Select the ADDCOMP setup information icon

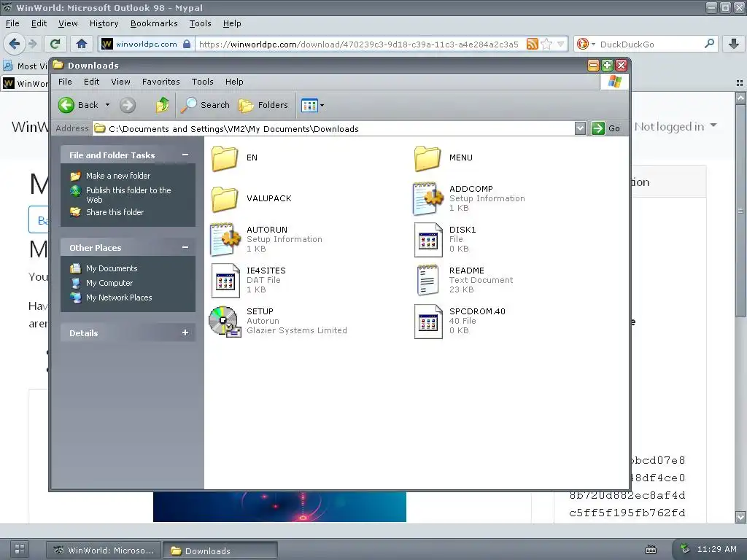pyautogui.click(x=427, y=198)
